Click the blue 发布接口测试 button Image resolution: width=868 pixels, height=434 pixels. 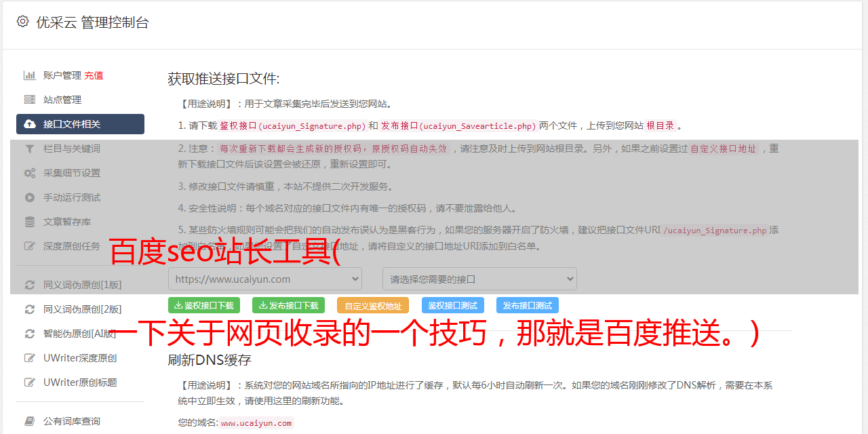point(528,305)
